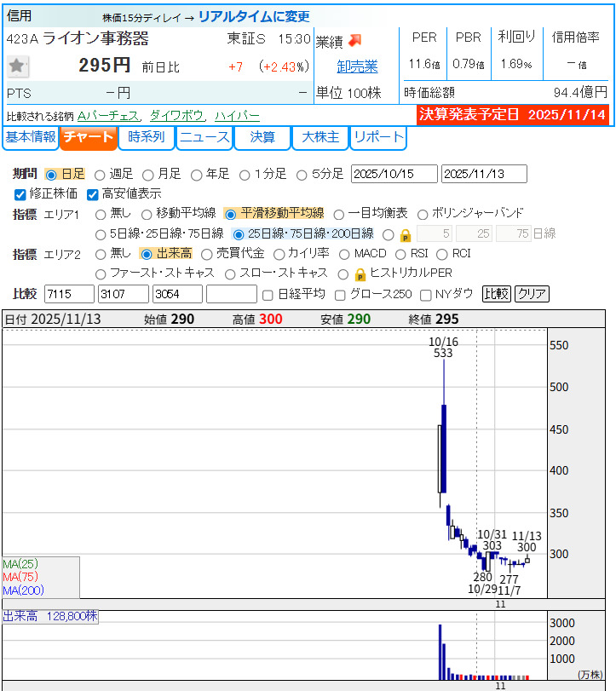Screen dimensions: 616x691
Task: Select 無し for indicator area 1
Action: tap(101, 215)
